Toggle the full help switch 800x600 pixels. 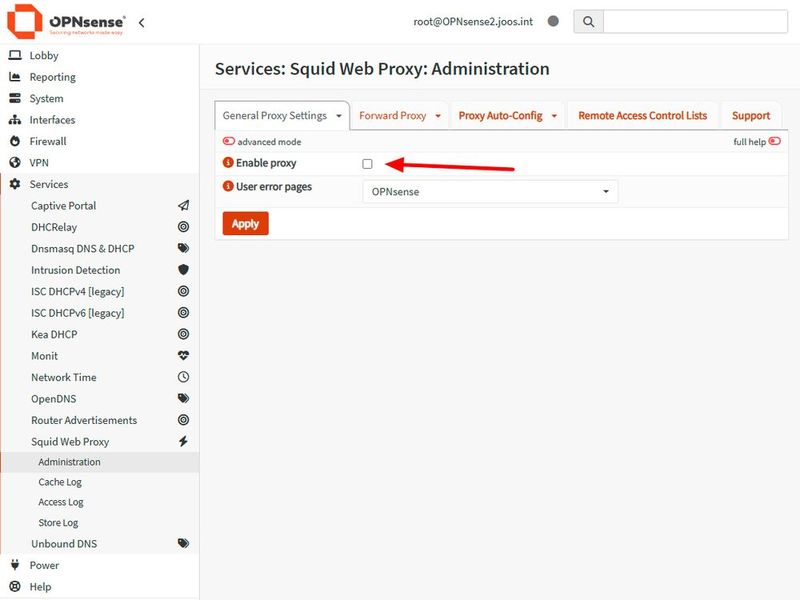774,141
